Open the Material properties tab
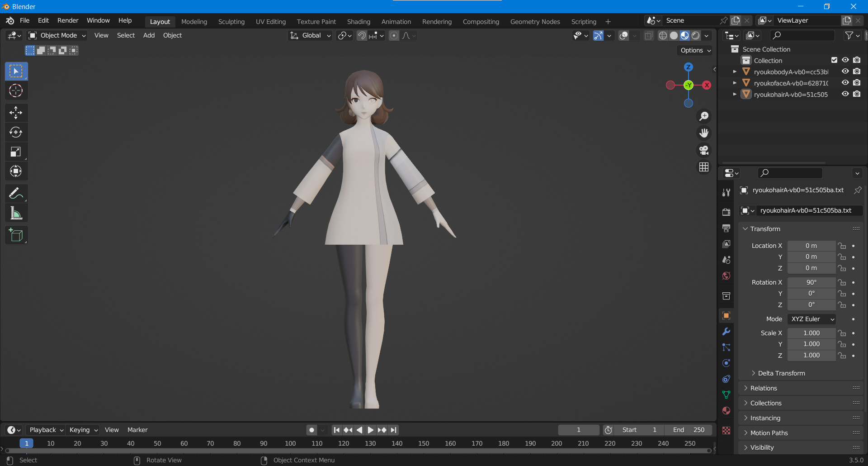 point(726,410)
